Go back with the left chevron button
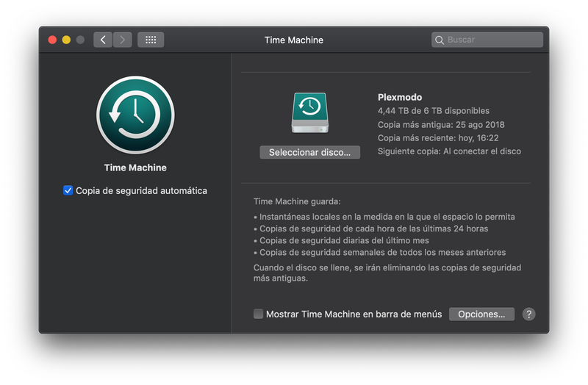Image resolution: width=588 pixels, height=385 pixels. pos(103,40)
